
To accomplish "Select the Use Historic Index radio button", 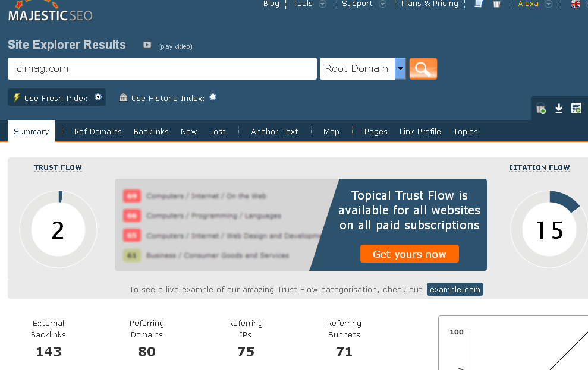I will [213, 97].
